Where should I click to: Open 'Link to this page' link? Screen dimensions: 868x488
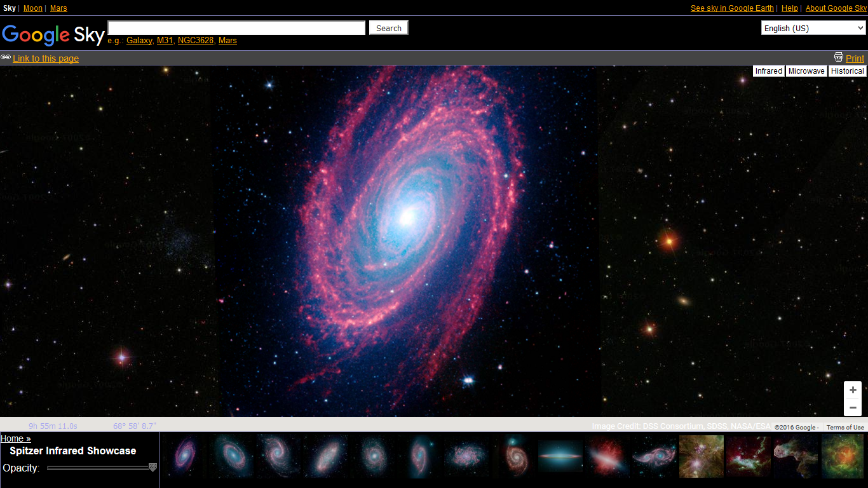46,58
